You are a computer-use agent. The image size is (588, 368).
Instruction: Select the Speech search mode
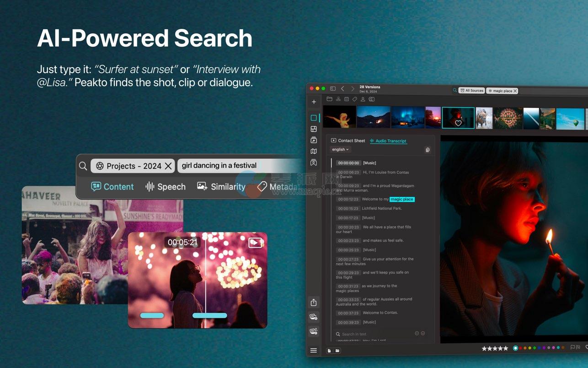[x=166, y=187]
